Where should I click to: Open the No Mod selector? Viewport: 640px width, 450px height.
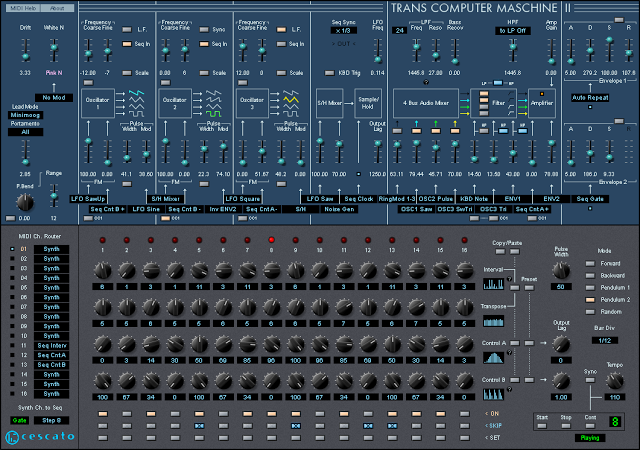pyautogui.click(x=54, y=98)
